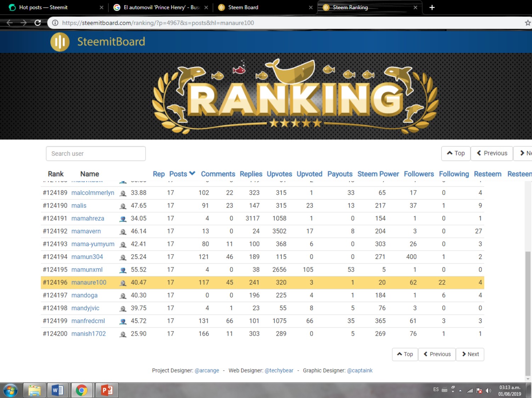The height and width of the screenshot is (398, 532).
Task: Open Microsoft Word from the taskbar
Action: click(58, 391)
